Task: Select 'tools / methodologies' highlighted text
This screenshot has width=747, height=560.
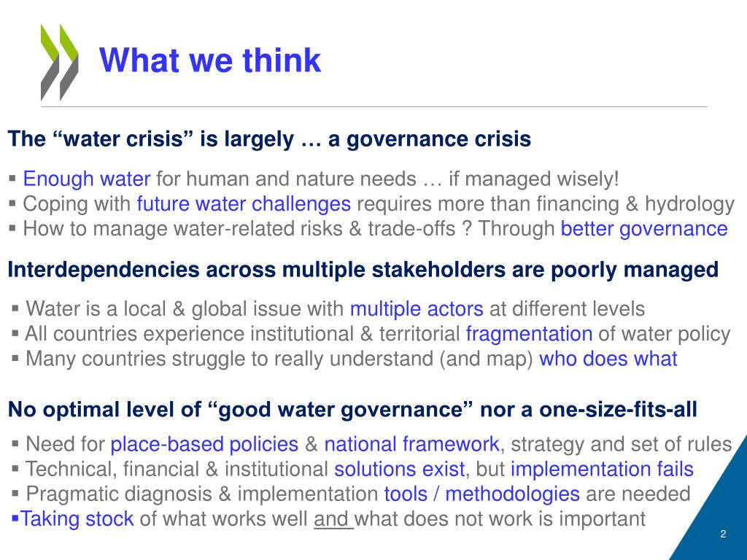Action: click(482, 494)
